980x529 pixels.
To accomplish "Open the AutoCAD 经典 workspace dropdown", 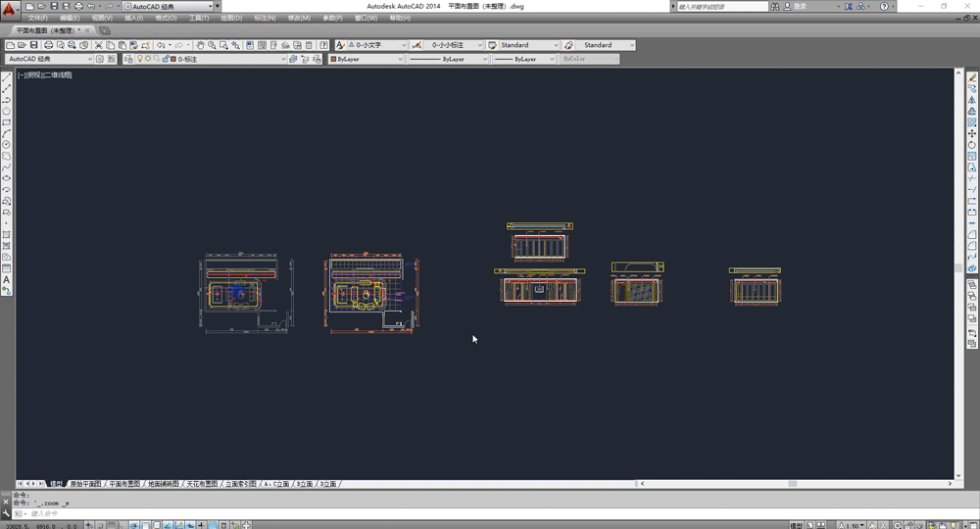I will click(50, 59).
